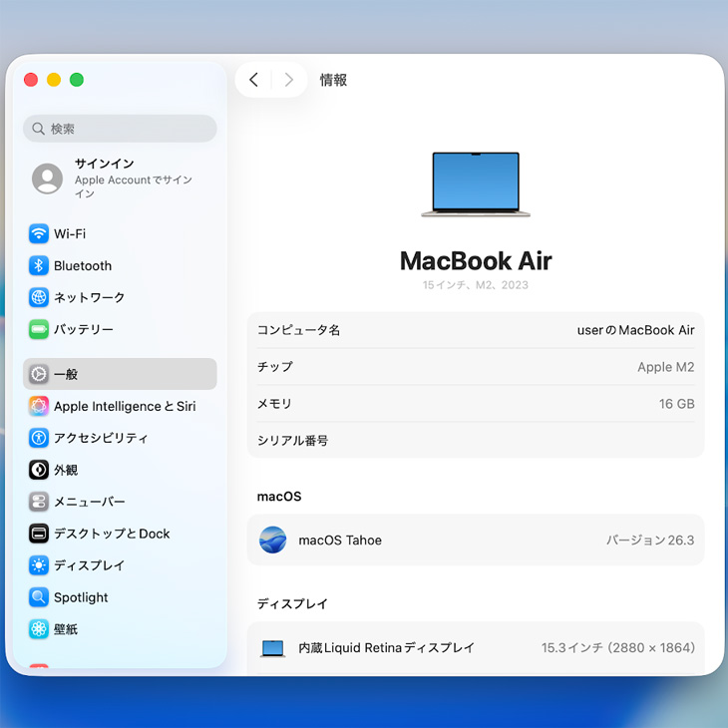The height and width of the screenshot is (728, 728).
Task: Click the Apple Intelligence と Siri icon
Action: tap(39, 406)
